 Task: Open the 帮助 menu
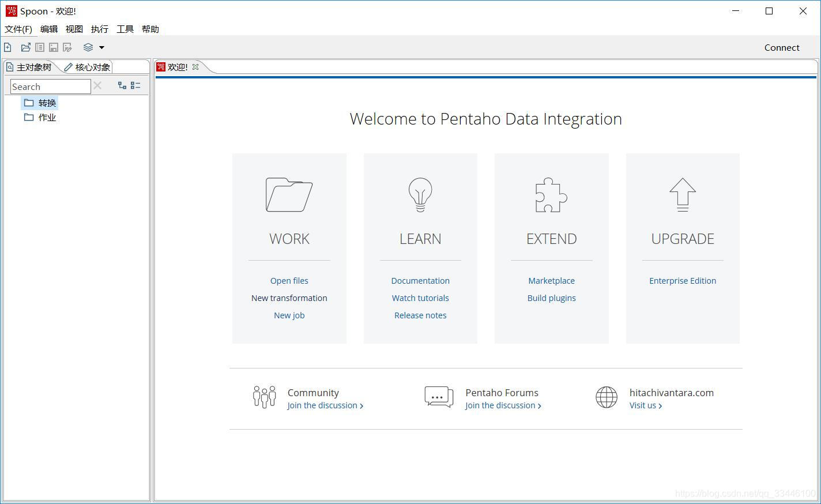pyautogui.click(x=150, y=29)
